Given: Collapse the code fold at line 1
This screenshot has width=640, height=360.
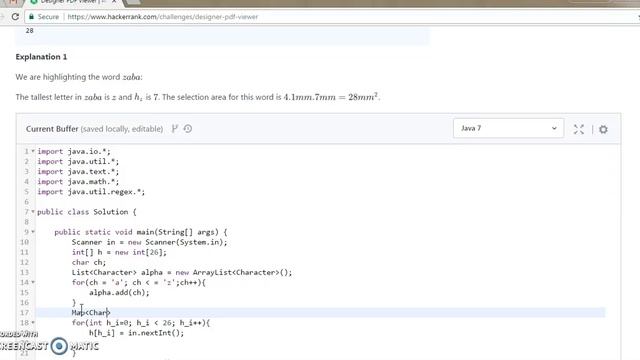Looking at the screenshot, I should pyautogui.click(x=33, y=151).
